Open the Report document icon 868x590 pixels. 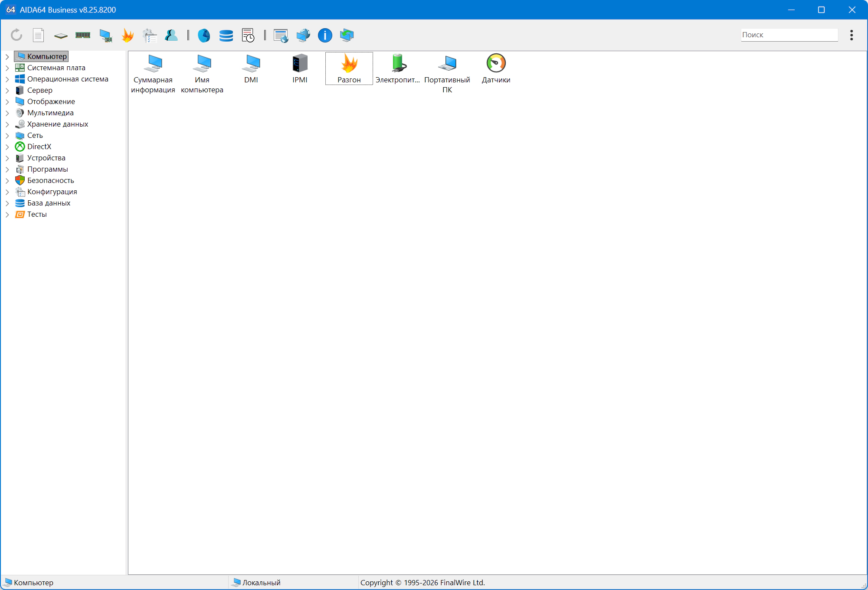click(39, 35)
